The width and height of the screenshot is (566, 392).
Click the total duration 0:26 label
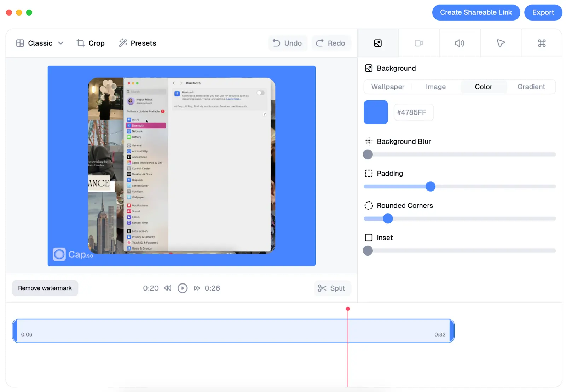(x=212, y=288)
